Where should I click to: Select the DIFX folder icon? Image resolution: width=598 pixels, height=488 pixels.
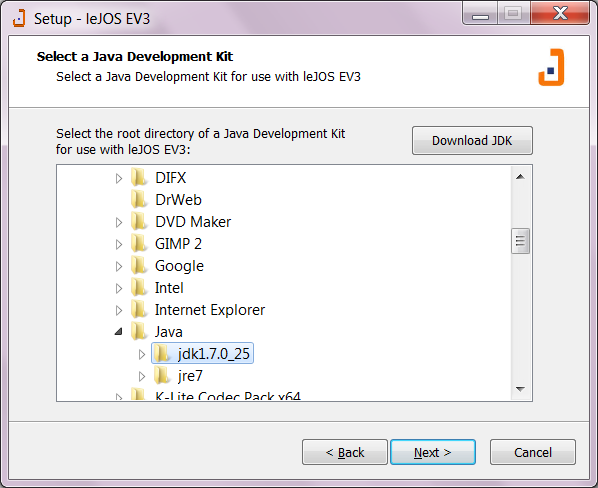point(138,177)
